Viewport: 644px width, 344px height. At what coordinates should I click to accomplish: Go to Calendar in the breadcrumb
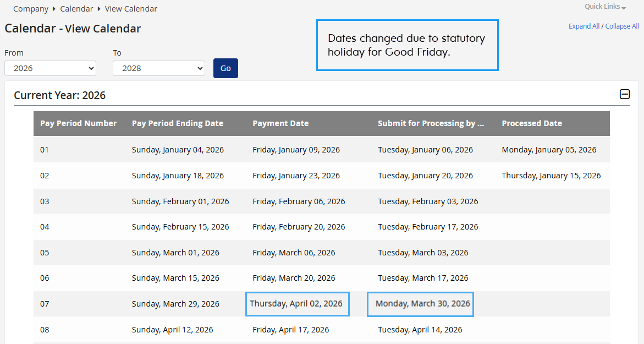[x=76, y=9]
